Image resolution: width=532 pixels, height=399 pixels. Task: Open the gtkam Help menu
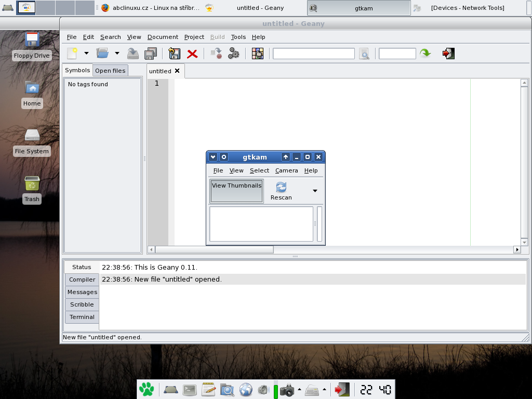(311, 170)
